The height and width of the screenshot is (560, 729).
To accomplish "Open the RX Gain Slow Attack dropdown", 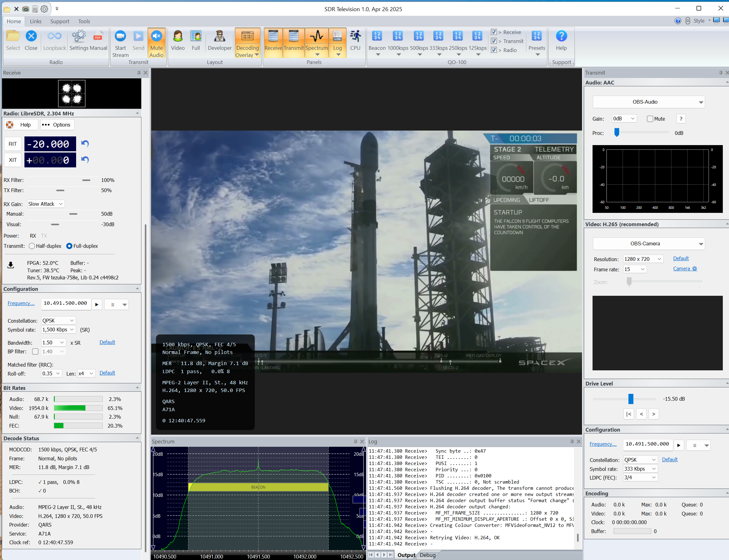I will click(46, 204).
